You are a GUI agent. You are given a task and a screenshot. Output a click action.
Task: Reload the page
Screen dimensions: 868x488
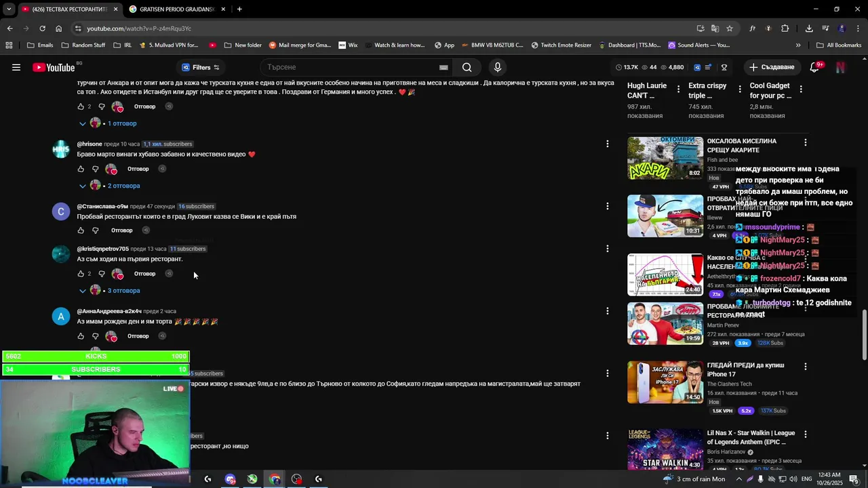click(42, 28)
